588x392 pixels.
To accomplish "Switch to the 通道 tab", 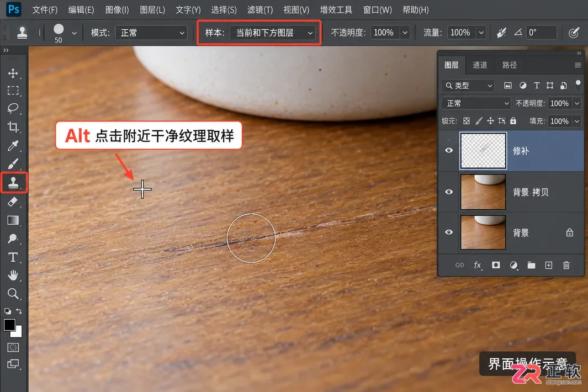I will (480, 65).
